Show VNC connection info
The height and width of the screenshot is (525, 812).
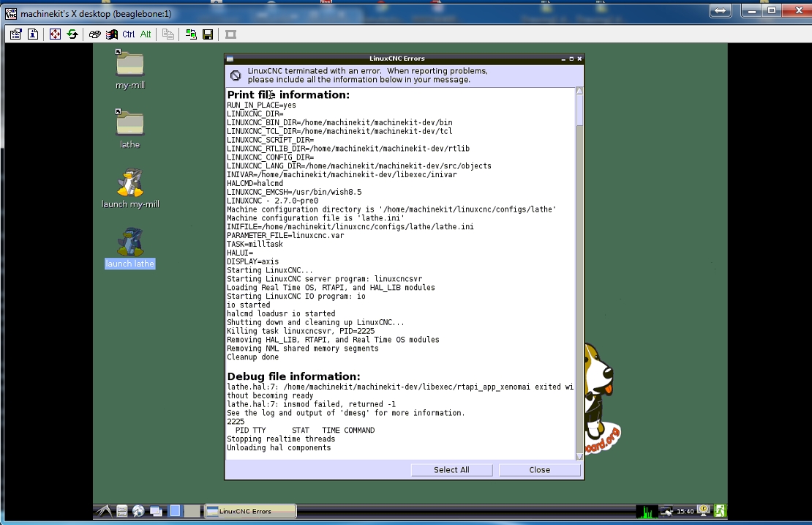(x=33, y=34)
